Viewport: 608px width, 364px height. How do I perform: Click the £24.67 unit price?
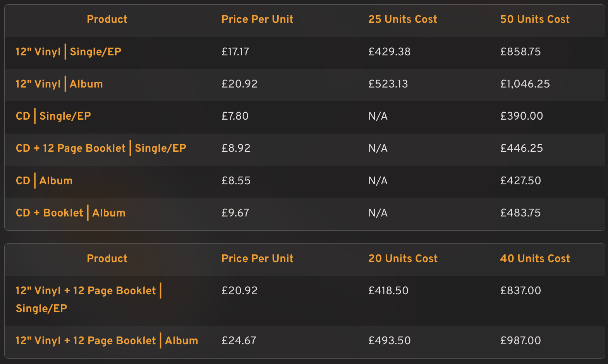click(239, 341)
